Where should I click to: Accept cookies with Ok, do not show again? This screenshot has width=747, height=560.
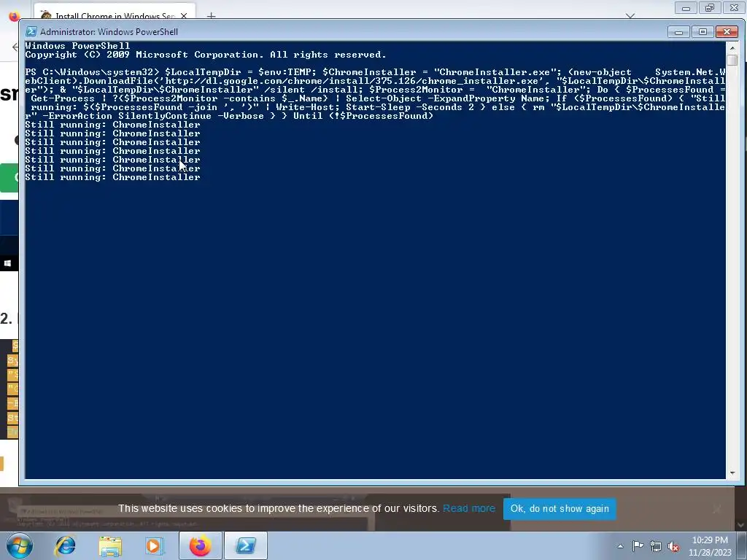[560, 508]
